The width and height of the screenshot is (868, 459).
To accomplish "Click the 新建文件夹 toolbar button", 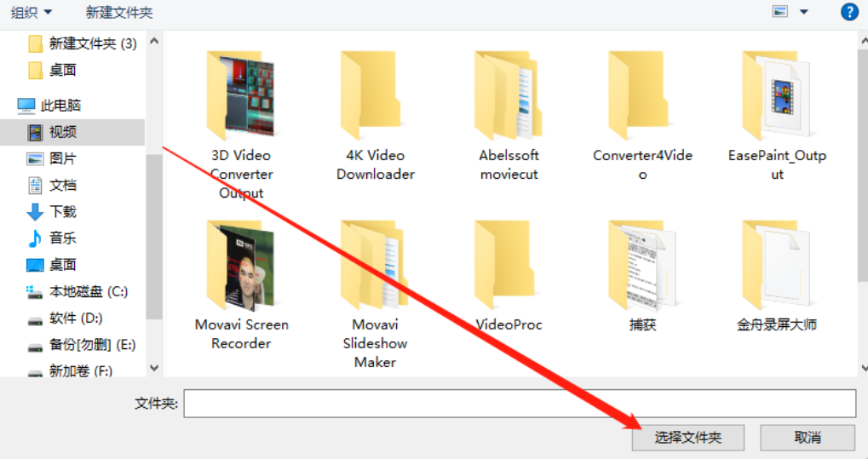I will 119,12.
